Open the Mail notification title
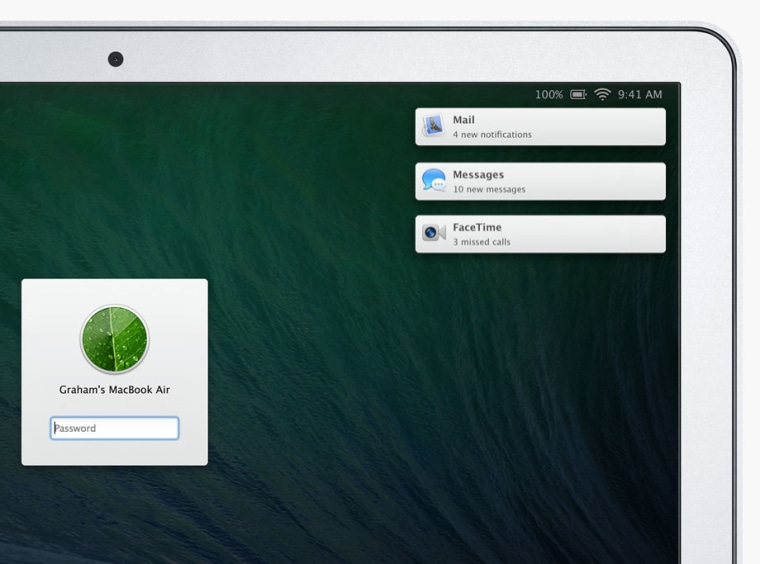 pos(463,120)
